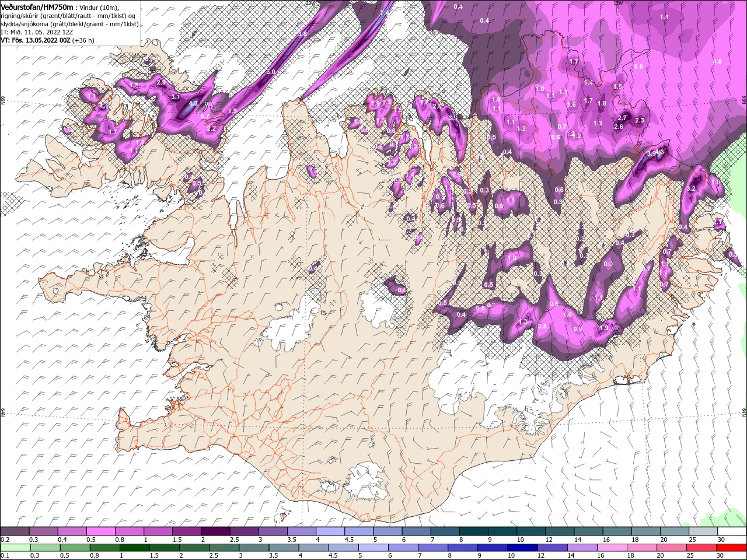
Task: Click the 'rigning/skúrir' legend description line
Action: point(68,15)
